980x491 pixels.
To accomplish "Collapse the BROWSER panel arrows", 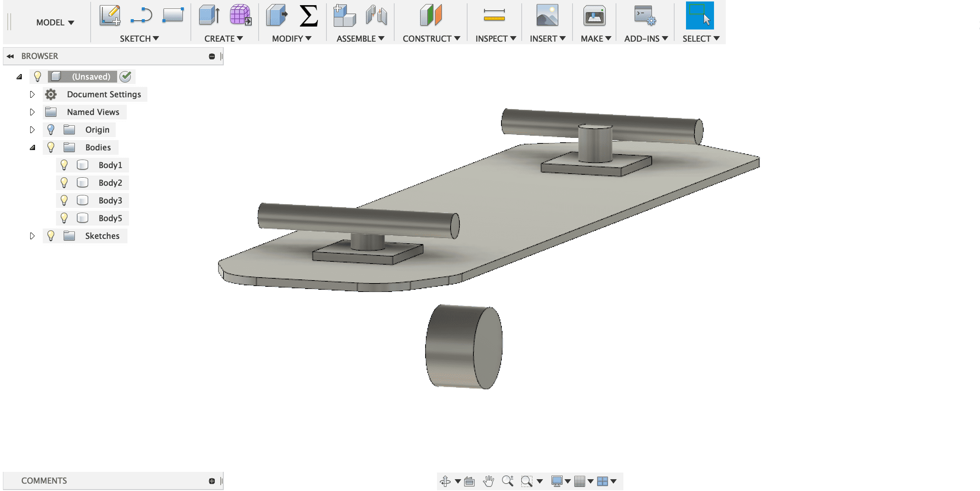I will click(x=10, y=56).
